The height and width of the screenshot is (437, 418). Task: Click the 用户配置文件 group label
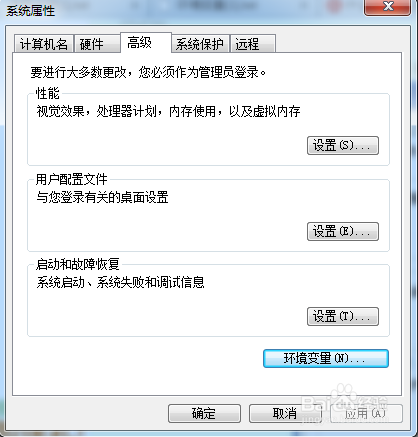(x=72, y=179)
